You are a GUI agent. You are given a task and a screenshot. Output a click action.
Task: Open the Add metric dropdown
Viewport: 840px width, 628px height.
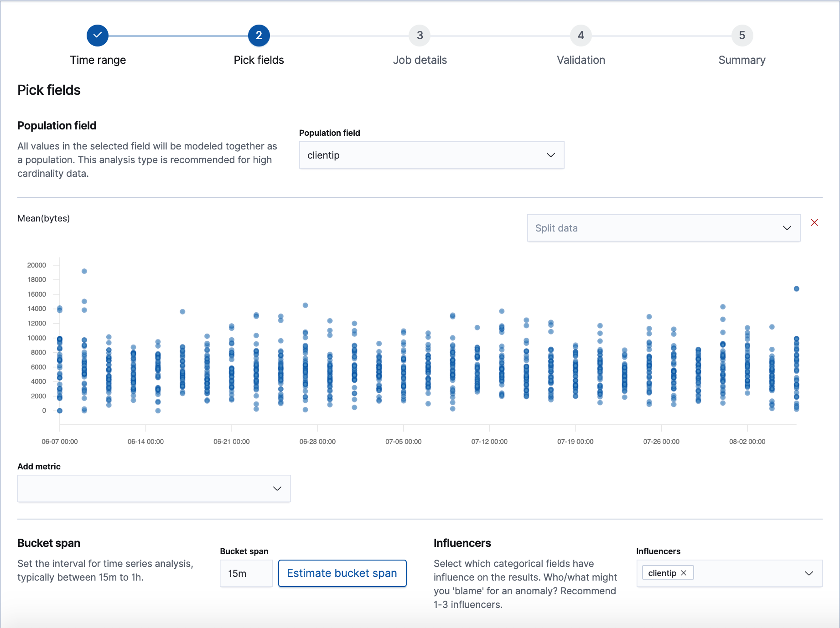coord(154,488)
